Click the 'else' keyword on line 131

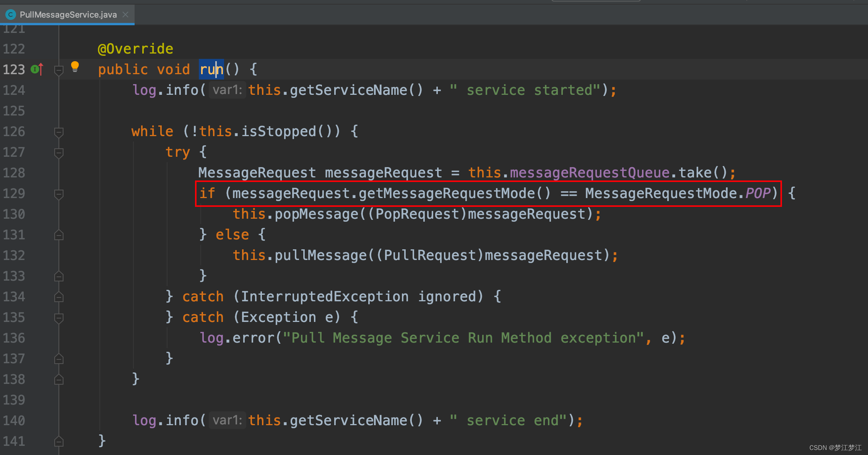tap(232, 235)
